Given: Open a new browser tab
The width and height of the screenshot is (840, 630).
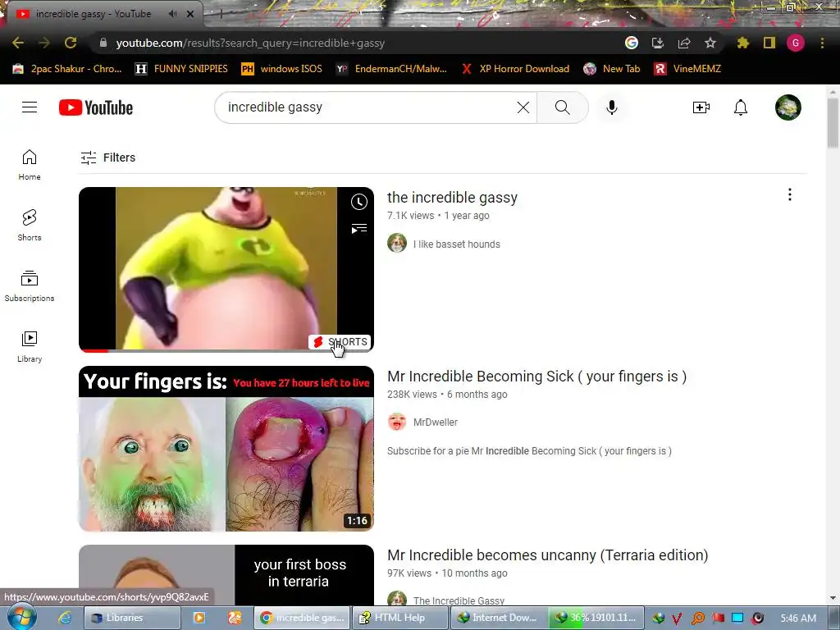Looking at the screenshot, I should click(221, 15).
